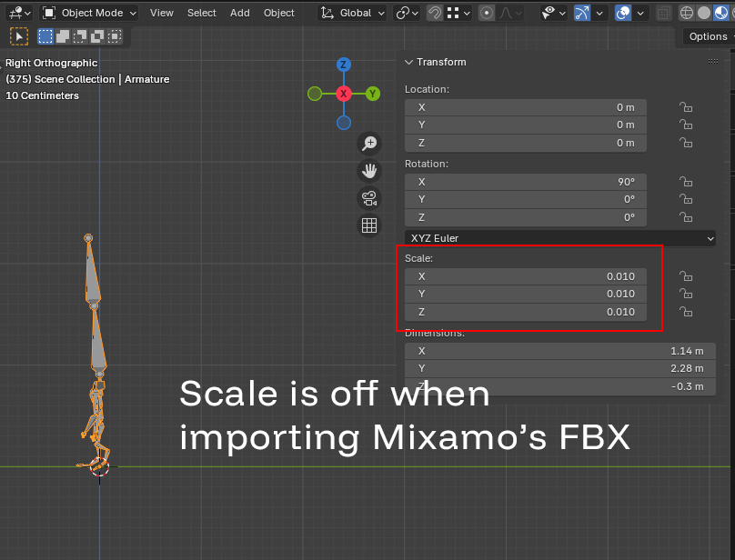Open the Global transform orientation dropdown
This screenshot has height=560, width=735.
pos(352,13)
